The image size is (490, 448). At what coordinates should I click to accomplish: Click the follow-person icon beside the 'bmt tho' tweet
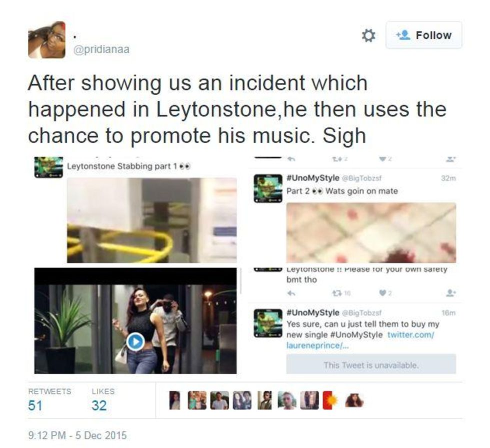(450, 293)
